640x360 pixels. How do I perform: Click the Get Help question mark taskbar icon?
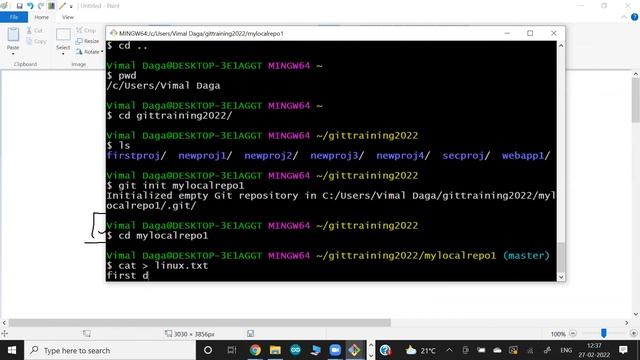click(x=385, y=350)
